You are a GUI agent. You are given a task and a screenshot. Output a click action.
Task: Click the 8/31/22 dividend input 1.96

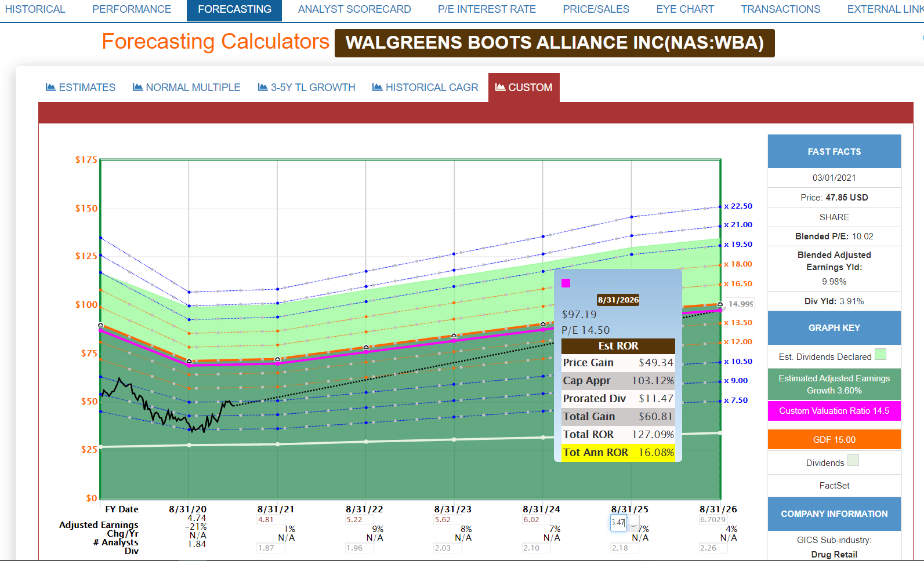(x=359, y=548)
